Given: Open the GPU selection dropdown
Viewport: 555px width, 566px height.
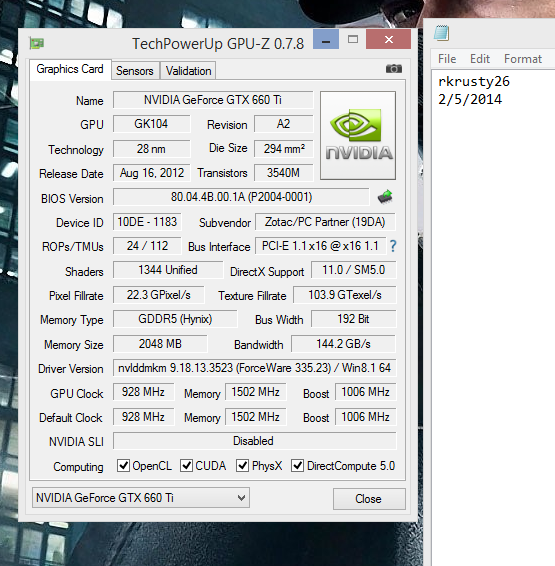Looking at the screenshot, I should coord(141,498).
